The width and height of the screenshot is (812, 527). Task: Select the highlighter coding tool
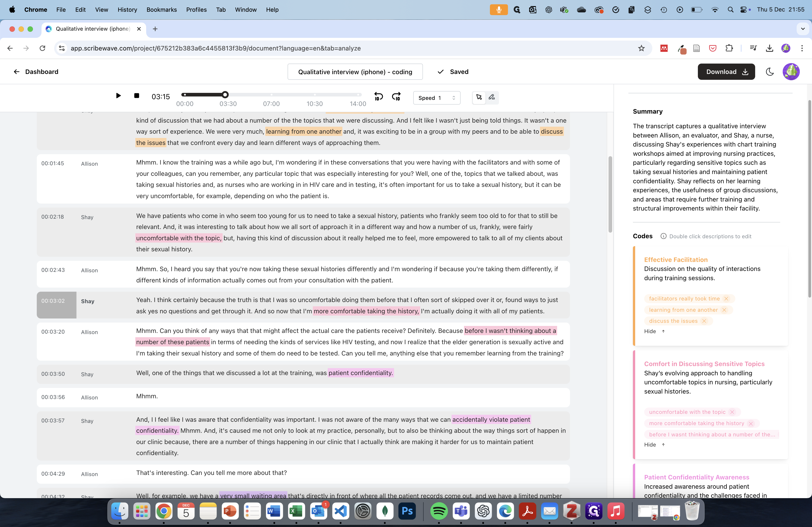pos(492,98)
